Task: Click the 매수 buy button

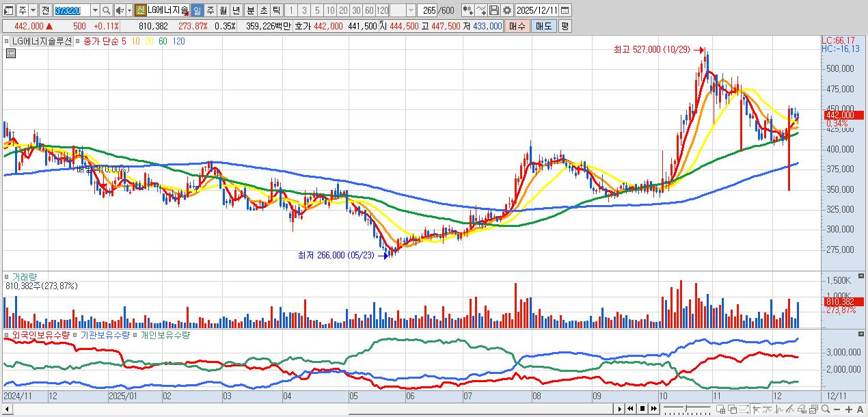Action: point(517,26)
